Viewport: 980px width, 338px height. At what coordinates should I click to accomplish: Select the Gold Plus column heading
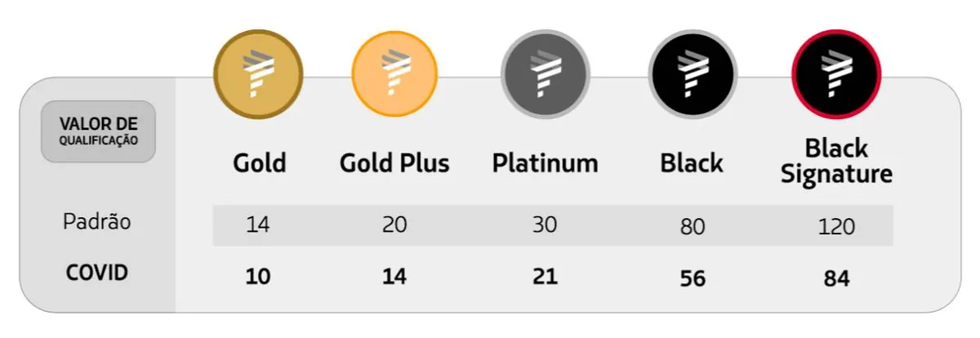click(x=394, y=163)
